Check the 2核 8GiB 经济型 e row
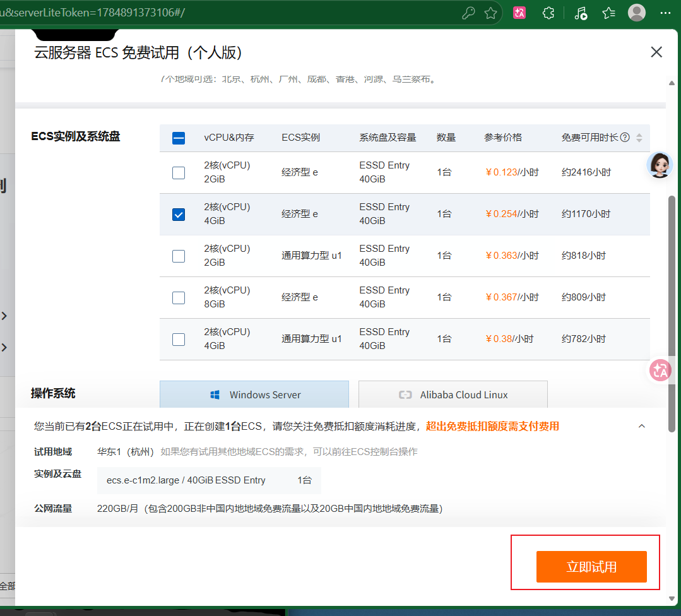Screen dimensions: 681x616 pyautogui.click(x=179, y=298)
